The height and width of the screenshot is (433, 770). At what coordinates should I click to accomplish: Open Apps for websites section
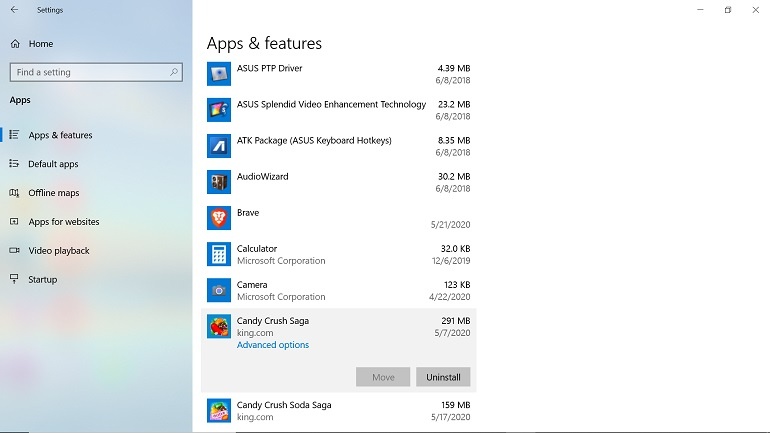click(x=63, y=222)
